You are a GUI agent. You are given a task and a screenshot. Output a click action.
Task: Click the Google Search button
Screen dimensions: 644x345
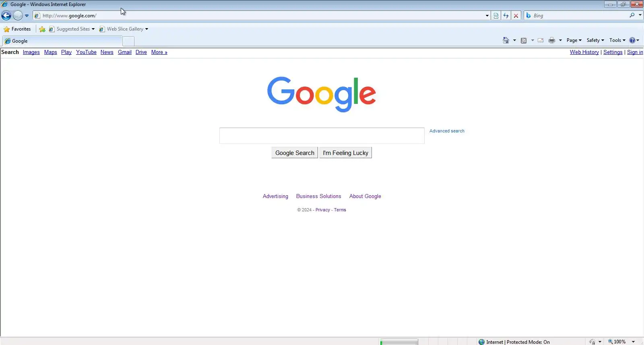pyautogui.click(x=295, y=153)
